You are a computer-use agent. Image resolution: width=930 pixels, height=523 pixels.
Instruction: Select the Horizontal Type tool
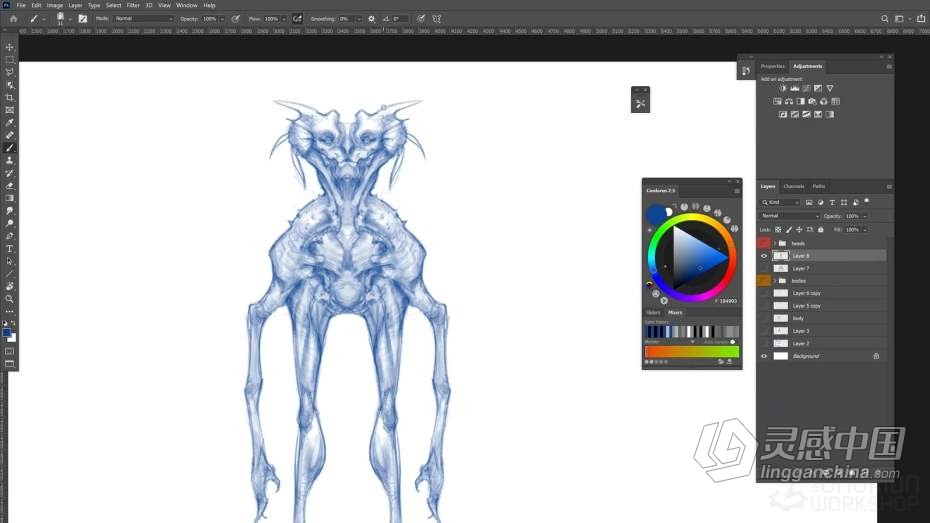pos(9,248)
